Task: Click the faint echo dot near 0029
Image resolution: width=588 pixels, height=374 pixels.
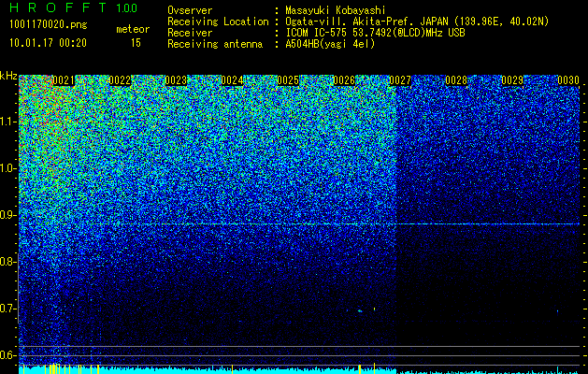Action: click(x=557, y=311)
